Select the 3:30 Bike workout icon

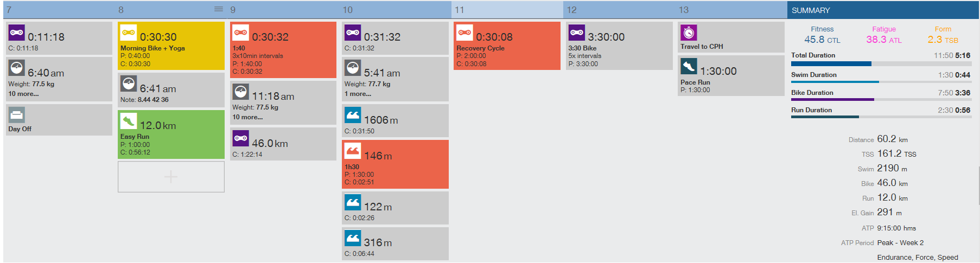point(577,33)
